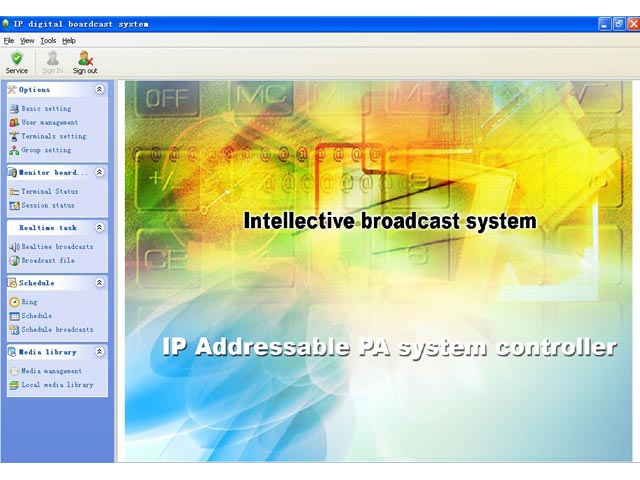Screen dimensions: 640x480
Task: Collapse the Realtime task panel
Action: pyautogui.click(x=99, y=228)
